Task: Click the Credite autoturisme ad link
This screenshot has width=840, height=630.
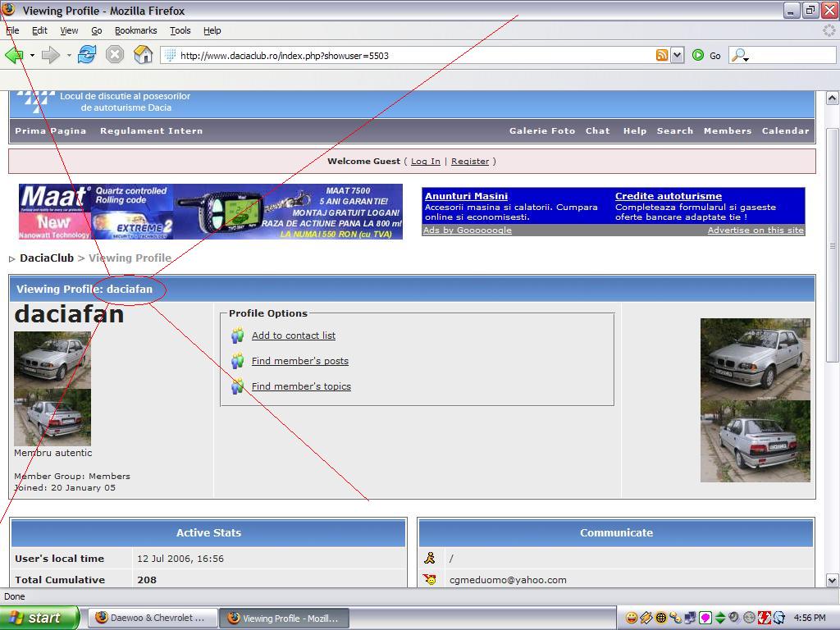Action: [668, 196]
